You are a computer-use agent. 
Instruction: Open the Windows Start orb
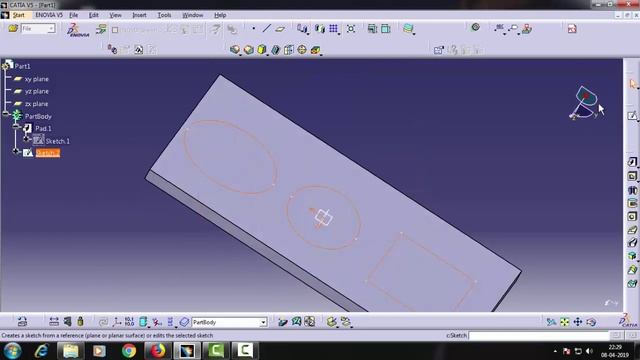tap(13, 351)
